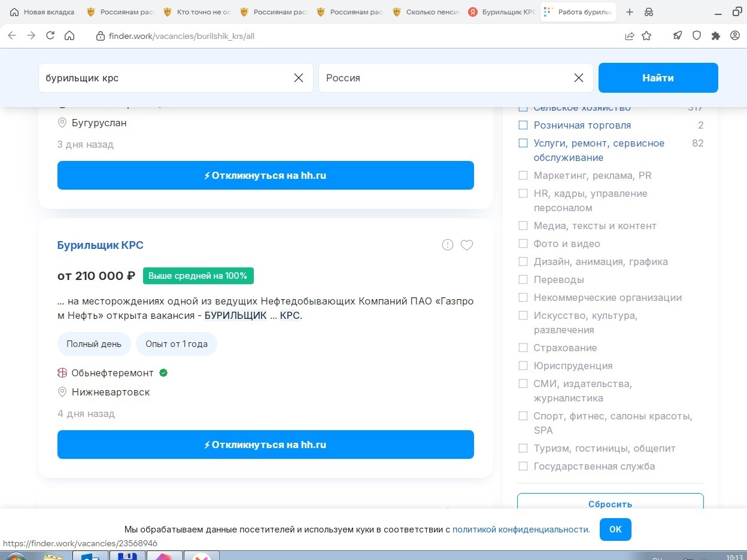The image size is (747, 560).
Task: Click the Выше средней на 100% badge
Action: tap(198, 276)
